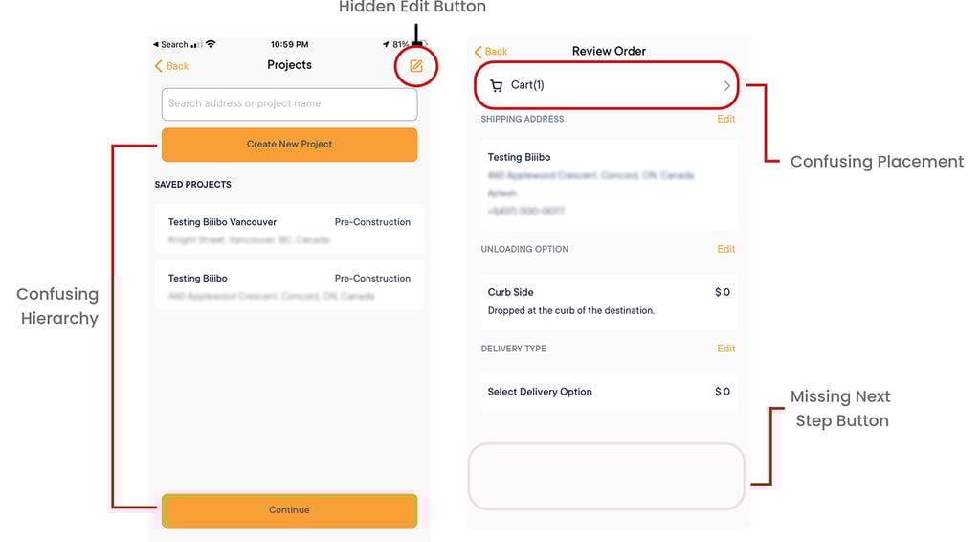Viewport: 980px width, 542px height.
Task: Click the Create New Project button
Action: pyautogui.click(x=289, y=145)
